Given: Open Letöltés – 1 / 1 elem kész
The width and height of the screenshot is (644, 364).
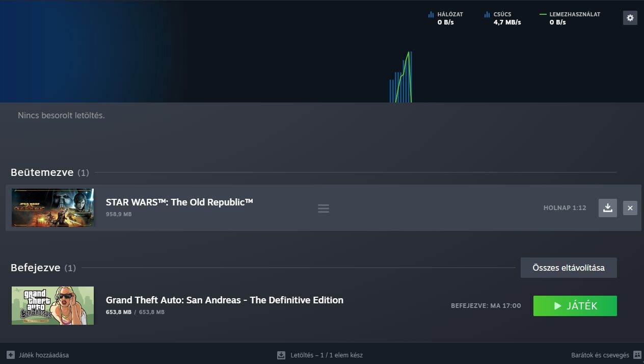Looking at the screenshot, I should pyautogui.click(x=327, y=355).
